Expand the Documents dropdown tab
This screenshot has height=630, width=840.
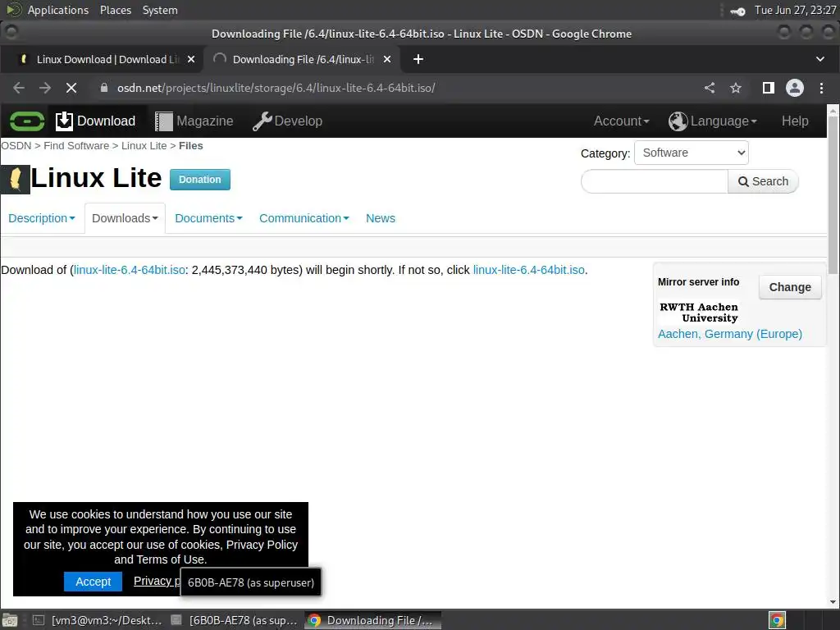[208, 218]
